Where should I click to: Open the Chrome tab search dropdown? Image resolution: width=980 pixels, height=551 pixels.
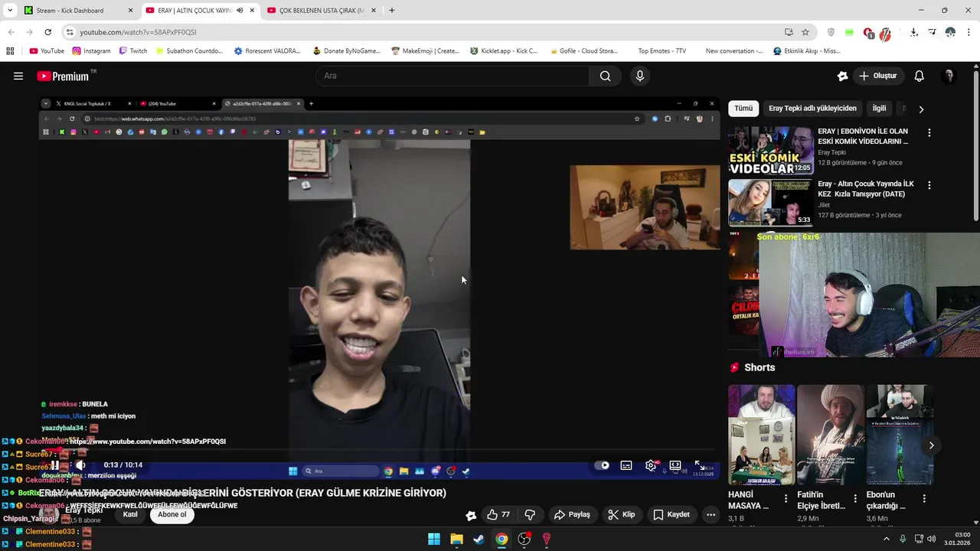[x=10, y=11]
